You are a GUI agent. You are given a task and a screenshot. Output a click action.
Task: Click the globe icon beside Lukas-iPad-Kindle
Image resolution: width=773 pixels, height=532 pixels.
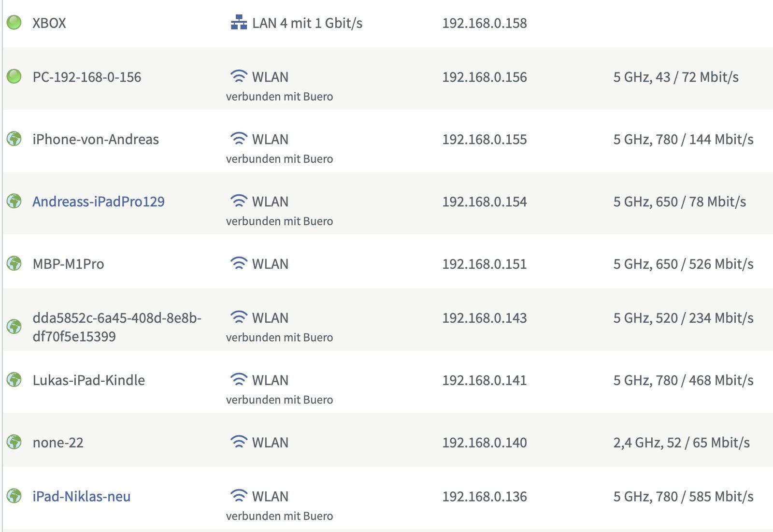pyautogui.click(x=14, y=380)
